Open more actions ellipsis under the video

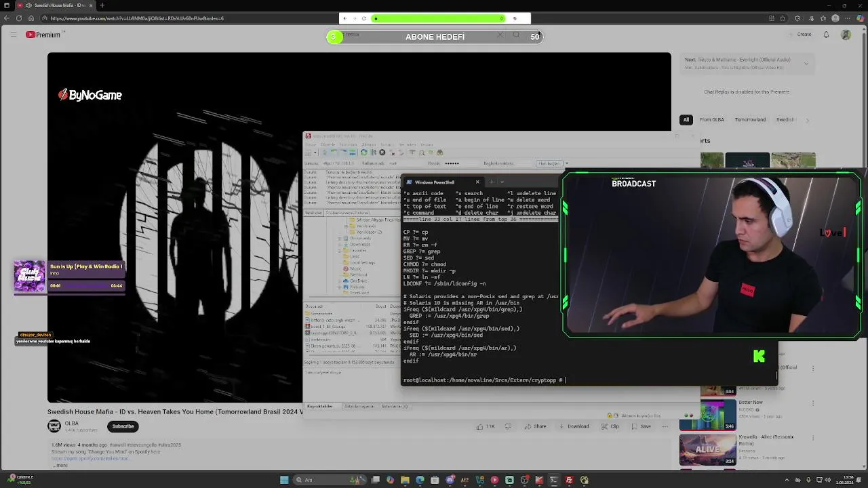click(665, 426)
